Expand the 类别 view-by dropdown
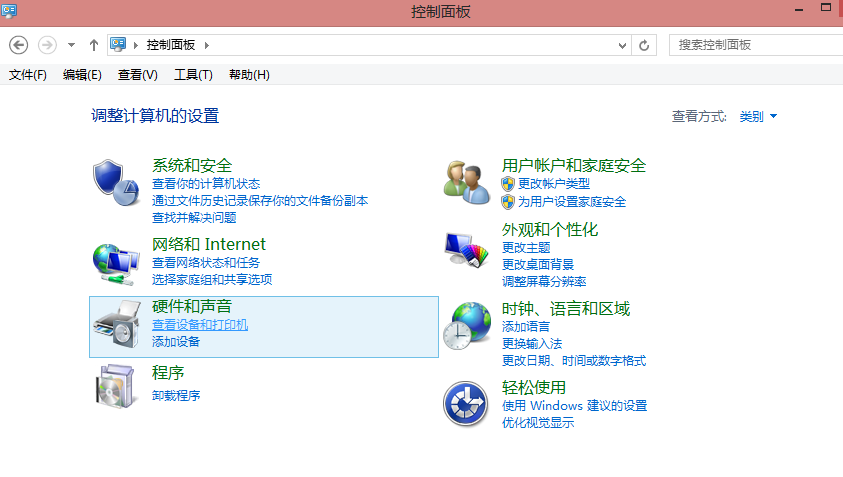Image resolution: width=843 pixels, height=477 pixels. pos(758,117)
